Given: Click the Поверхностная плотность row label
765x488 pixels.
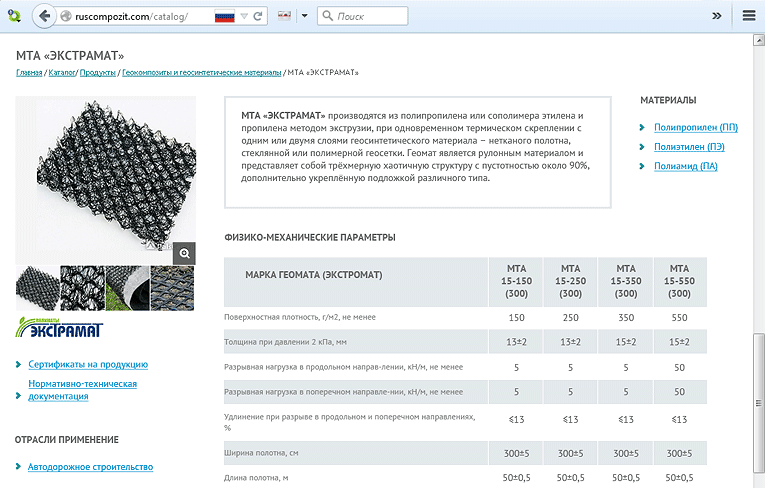Looking at the screenshot, I should click(x=300, y=317).
